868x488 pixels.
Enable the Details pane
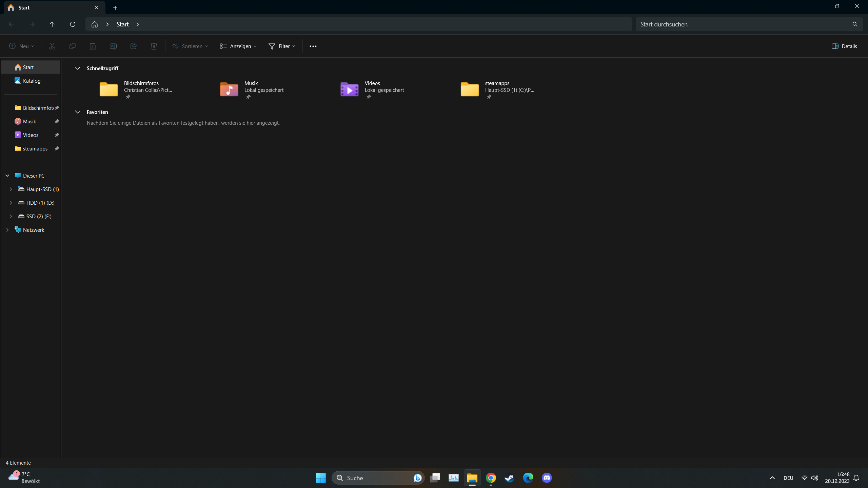(845, 46)
